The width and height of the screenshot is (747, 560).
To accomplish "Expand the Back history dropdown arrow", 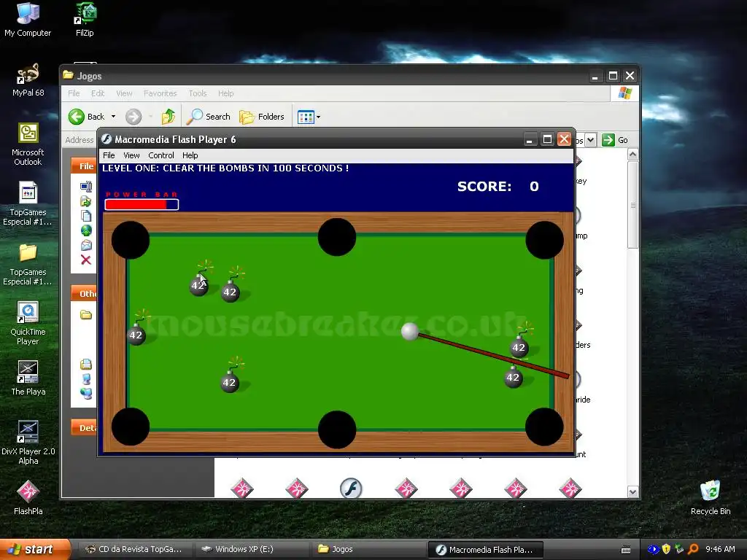I will coord(113,117).
